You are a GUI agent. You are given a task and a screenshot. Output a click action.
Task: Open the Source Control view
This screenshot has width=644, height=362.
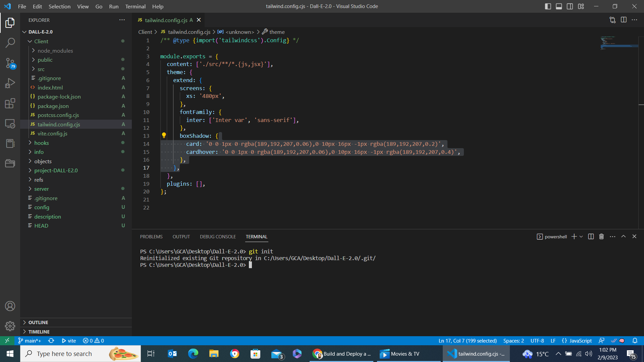pyautogui.click(x=10, y=63)
